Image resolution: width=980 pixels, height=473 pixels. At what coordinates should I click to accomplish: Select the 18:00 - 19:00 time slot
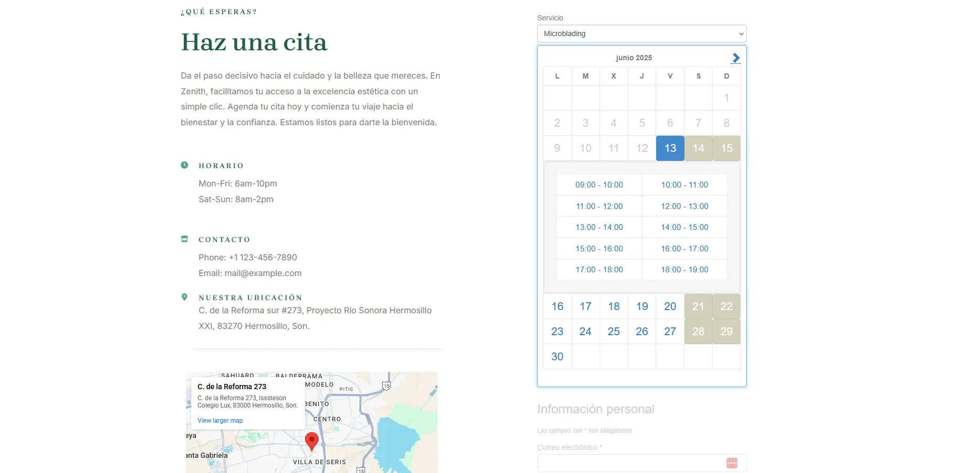pyautogui.click(x=684, y=270)
